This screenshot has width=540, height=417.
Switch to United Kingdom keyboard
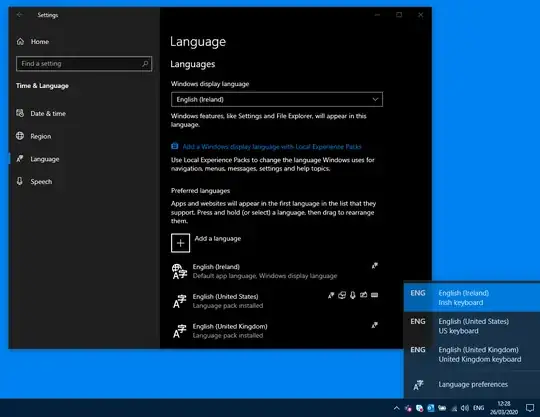pos(472,354)
